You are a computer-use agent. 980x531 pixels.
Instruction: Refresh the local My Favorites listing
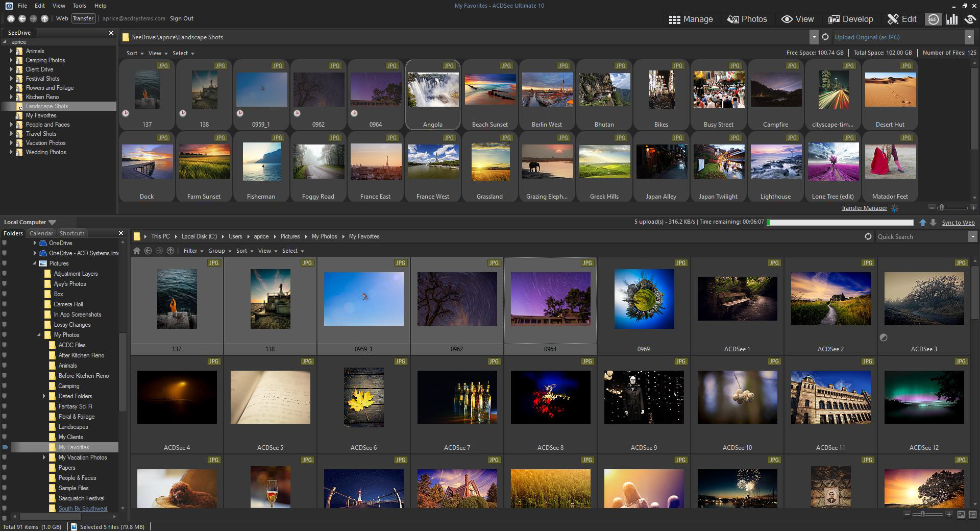pos(868,236)
